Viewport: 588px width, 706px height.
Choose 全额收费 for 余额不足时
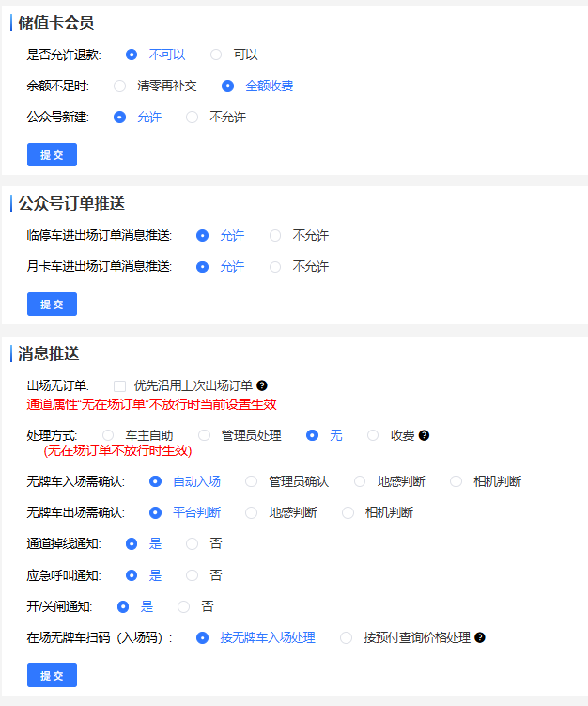pos(227,86)
